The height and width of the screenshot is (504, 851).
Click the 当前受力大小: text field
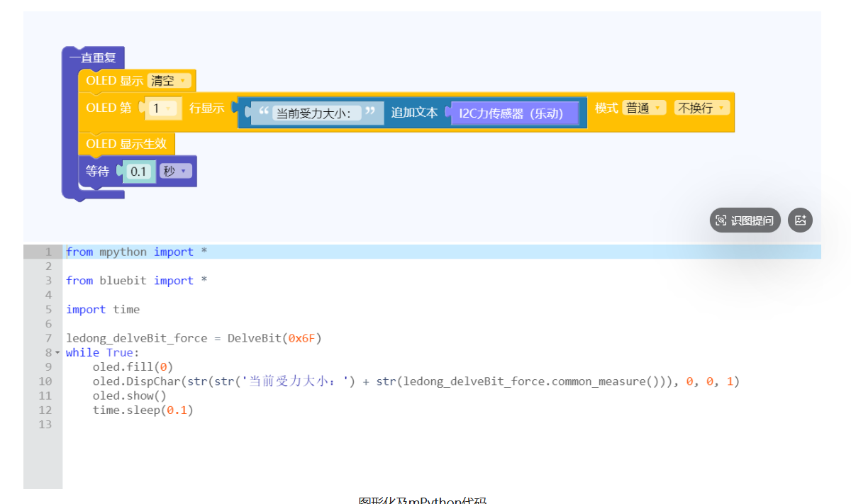(316, 113)
